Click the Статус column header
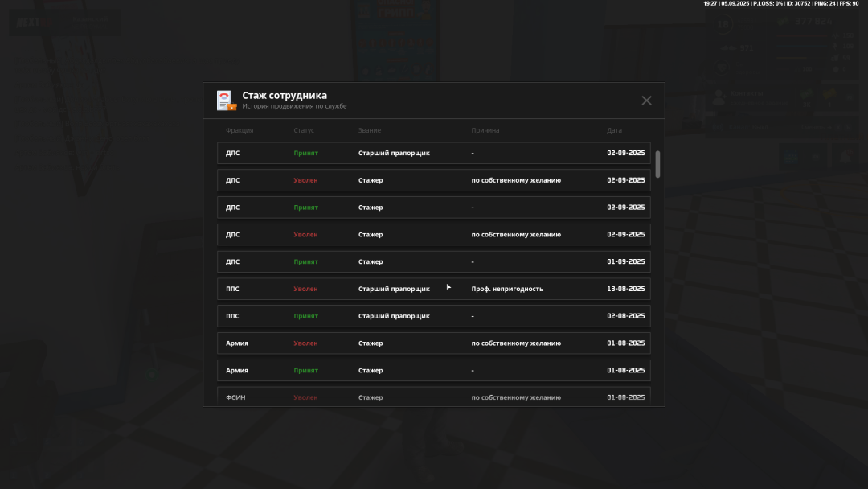The height and width of the screenshot is (489, 868). pos(304,130)
